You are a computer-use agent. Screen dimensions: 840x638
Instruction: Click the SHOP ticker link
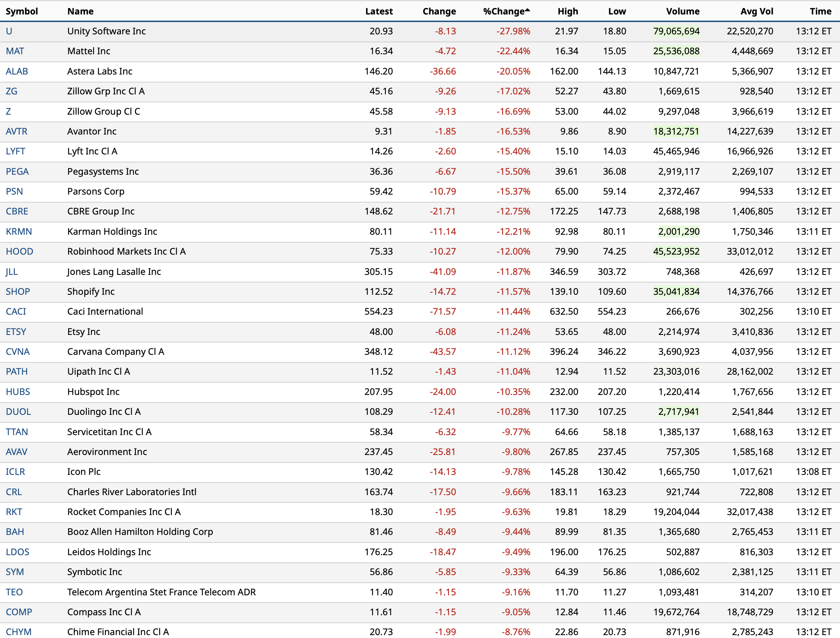coord(17,292)
